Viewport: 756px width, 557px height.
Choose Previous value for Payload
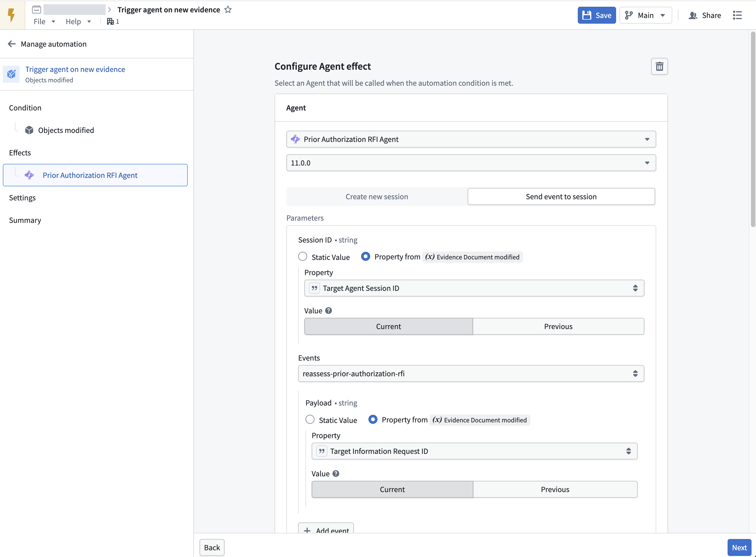point(555,489)
